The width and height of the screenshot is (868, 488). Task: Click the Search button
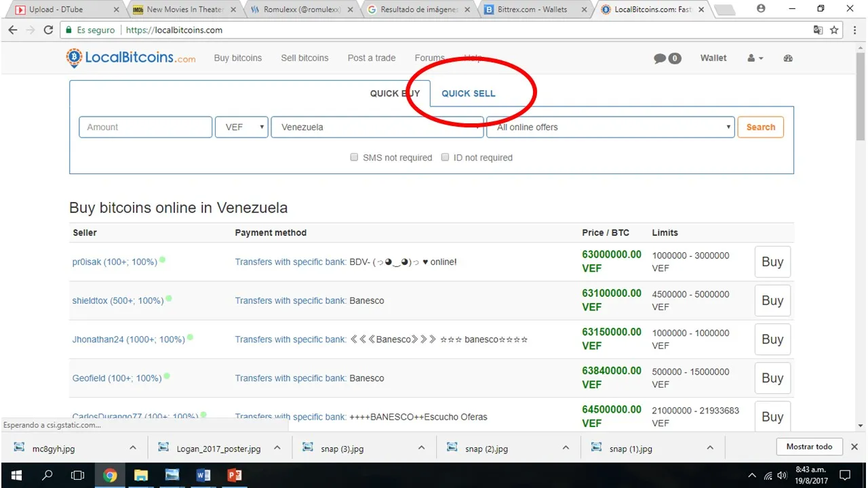(760, 127)
